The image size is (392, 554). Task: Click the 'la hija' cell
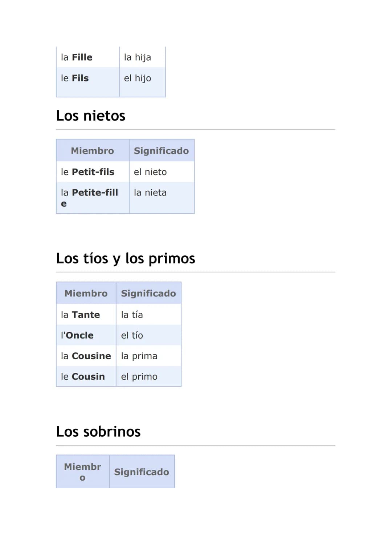point(142,57)
